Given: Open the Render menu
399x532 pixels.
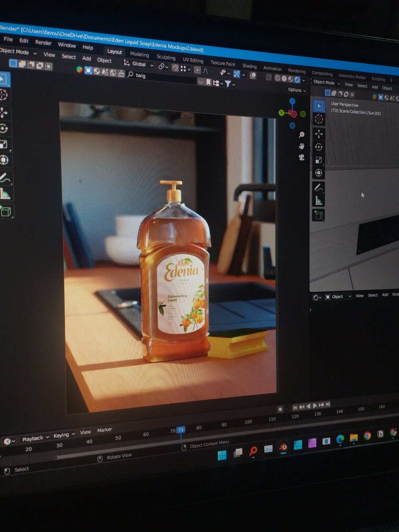Looking at the screenshot, I should point(43,43).
